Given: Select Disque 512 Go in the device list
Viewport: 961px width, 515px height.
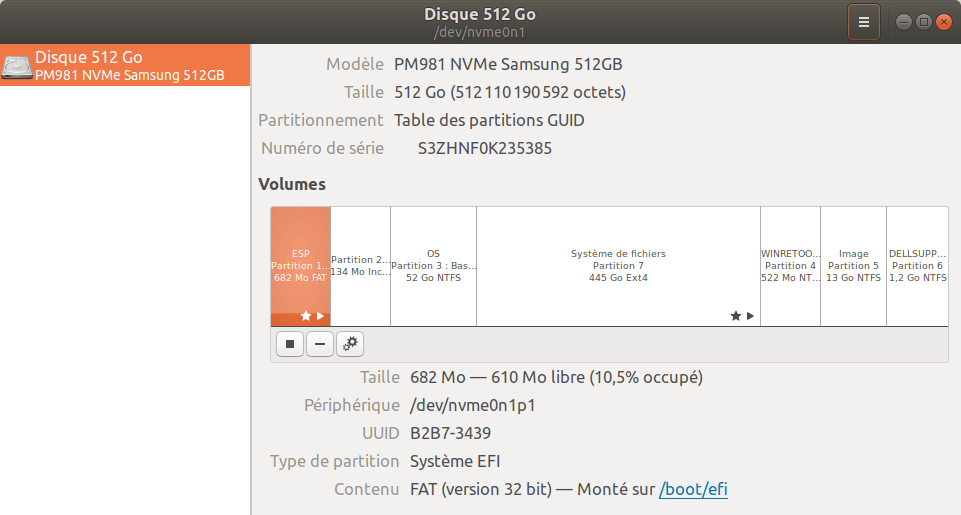Looking at the screenshot, I should pos(125,65).
